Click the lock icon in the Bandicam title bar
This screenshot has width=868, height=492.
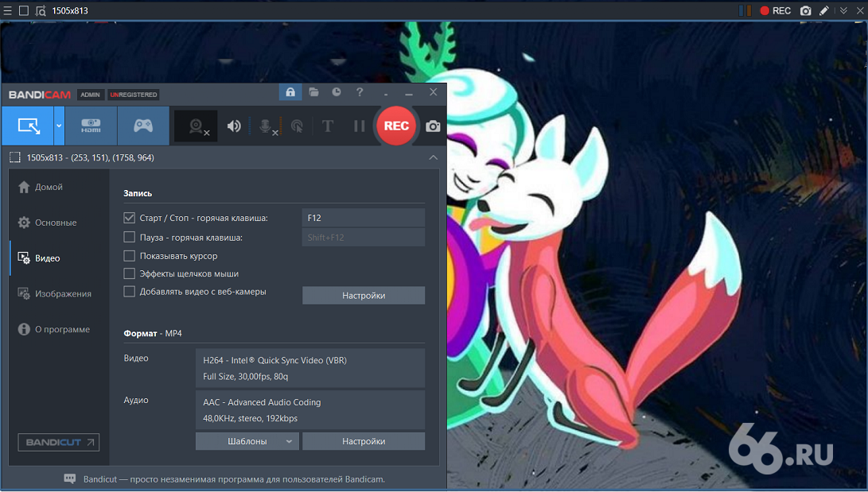290,92
